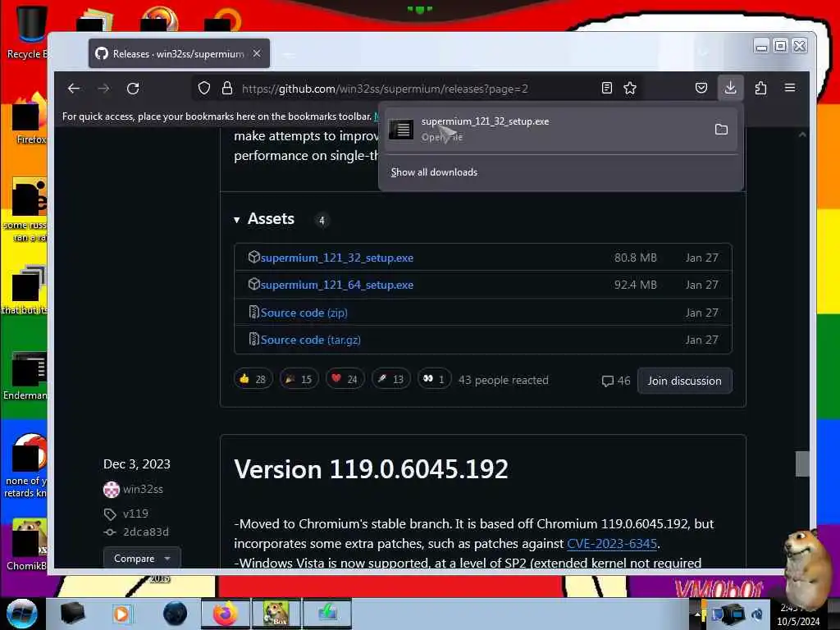Reload the current page
This screenshot has height=630, width=840.
(133, 89)
